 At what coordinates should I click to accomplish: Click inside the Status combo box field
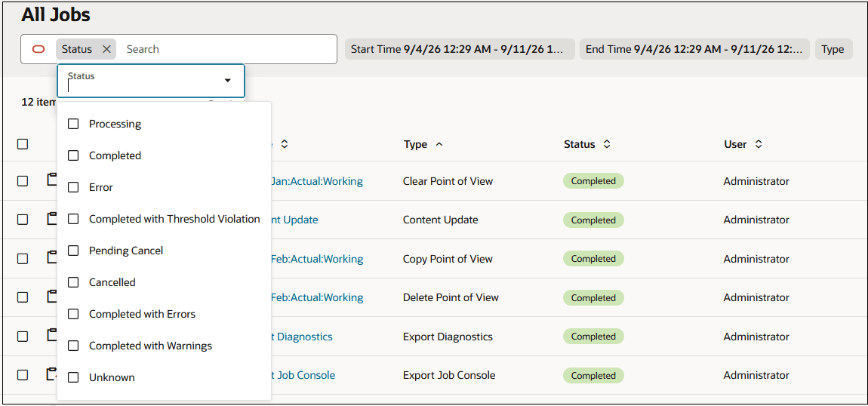150,81
